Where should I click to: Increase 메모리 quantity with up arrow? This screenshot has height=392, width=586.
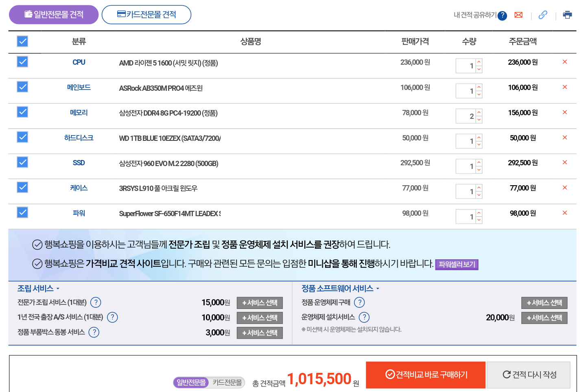[479, 112]
